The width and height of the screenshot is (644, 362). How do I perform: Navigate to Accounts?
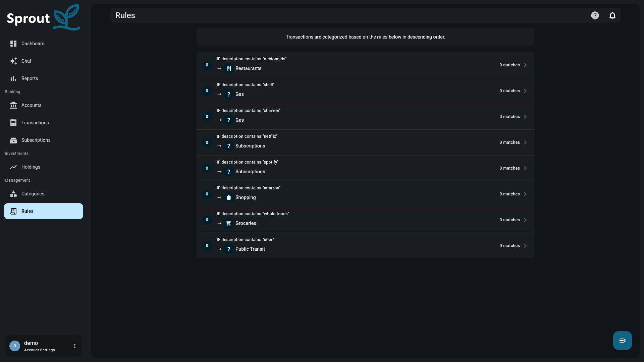click(44, 105)
